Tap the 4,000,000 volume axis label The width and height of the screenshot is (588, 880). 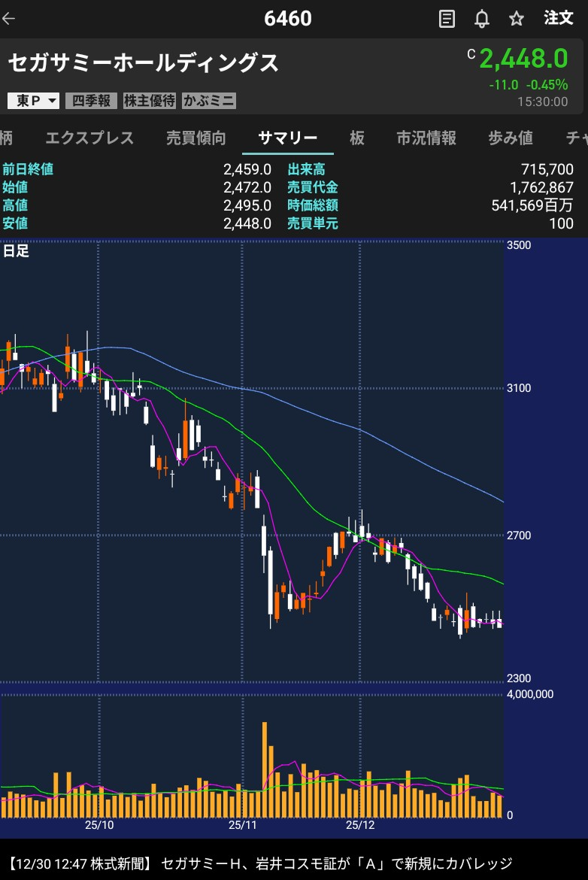pyautogui.click(x=529, y=694)
